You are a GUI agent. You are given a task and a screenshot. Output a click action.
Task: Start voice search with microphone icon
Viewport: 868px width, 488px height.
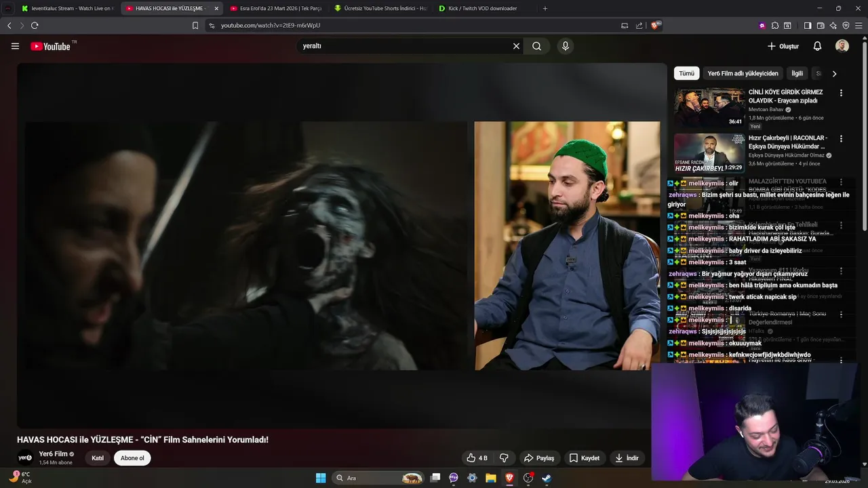565,46
